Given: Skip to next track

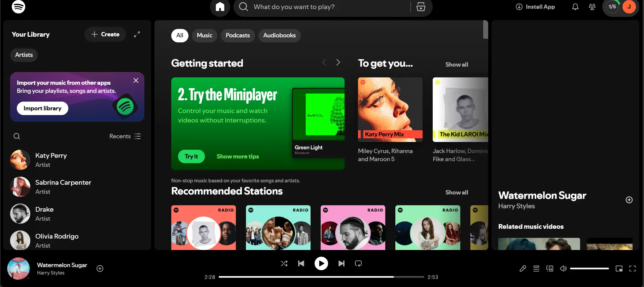Looking at the screenshot, I should tap(342, 263).
